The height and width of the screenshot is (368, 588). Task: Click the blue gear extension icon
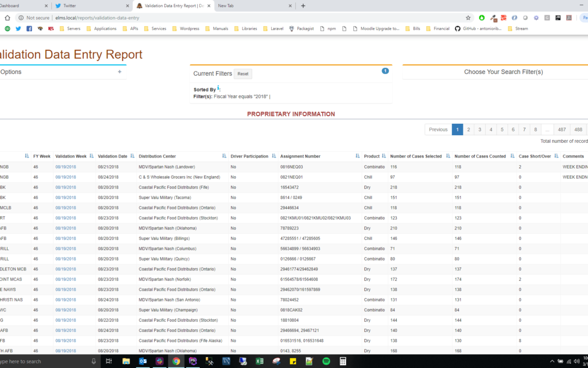click(x=536, y=17)
